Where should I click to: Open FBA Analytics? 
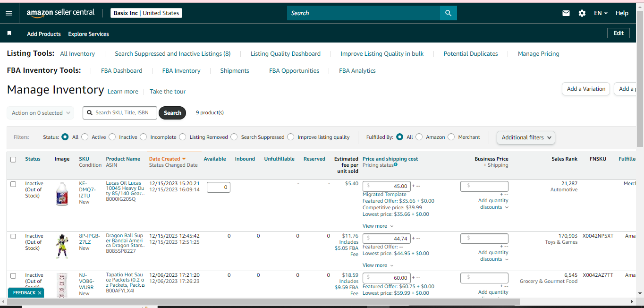click(x=357, y=71)
